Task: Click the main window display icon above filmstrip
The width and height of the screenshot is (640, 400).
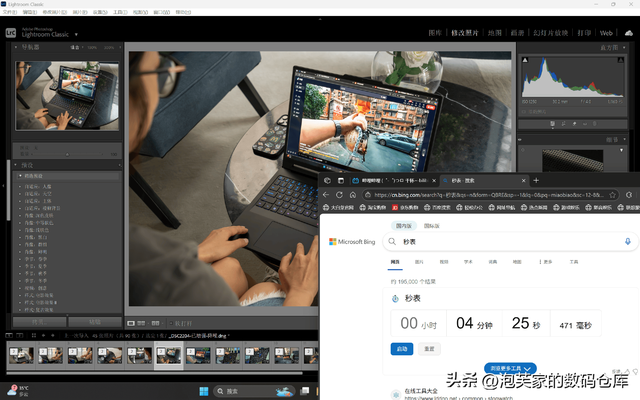Action: (x=9, y=335)
